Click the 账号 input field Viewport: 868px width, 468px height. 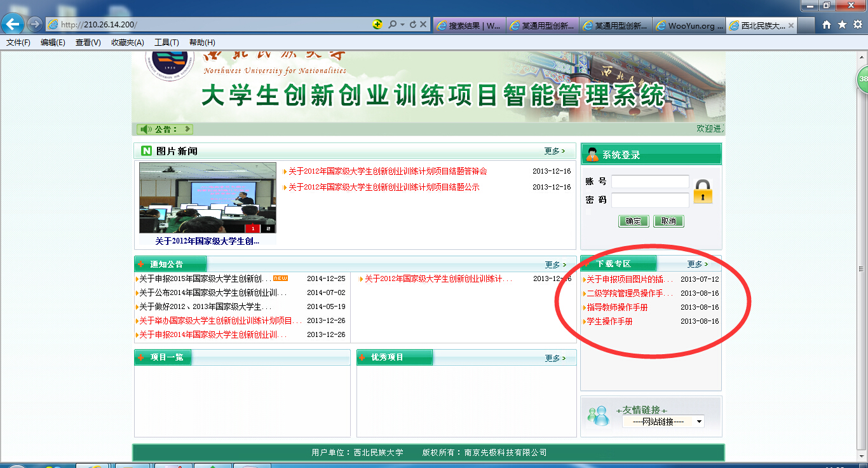point(650,182)
